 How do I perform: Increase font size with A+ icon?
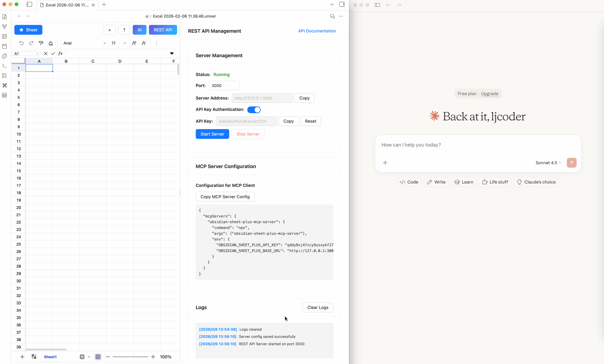[x=134, y=43]
